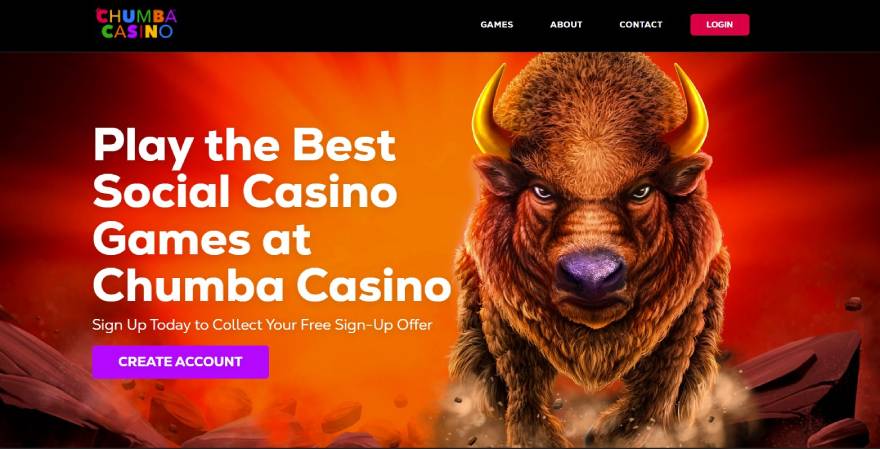This screenshot has height=449, width=880.
Task: Click the "Sign Up Today" offer subtitle
Action: 262,324
